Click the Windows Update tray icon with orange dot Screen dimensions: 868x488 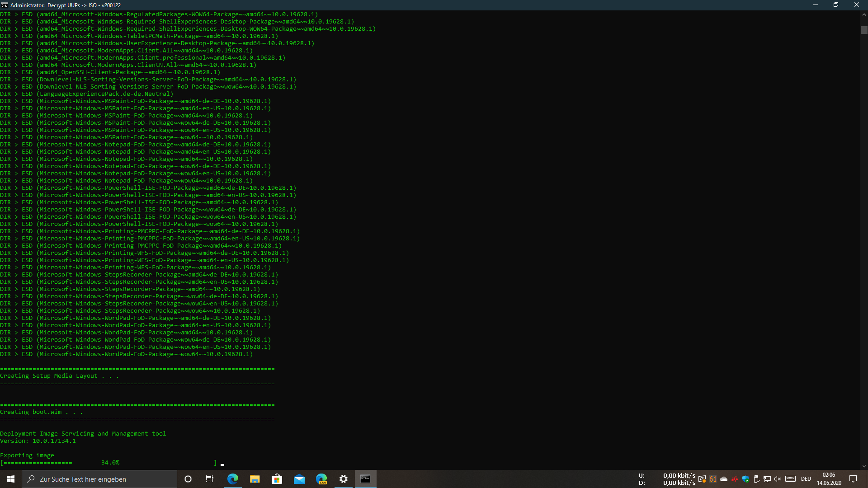(x=702, y=479)
